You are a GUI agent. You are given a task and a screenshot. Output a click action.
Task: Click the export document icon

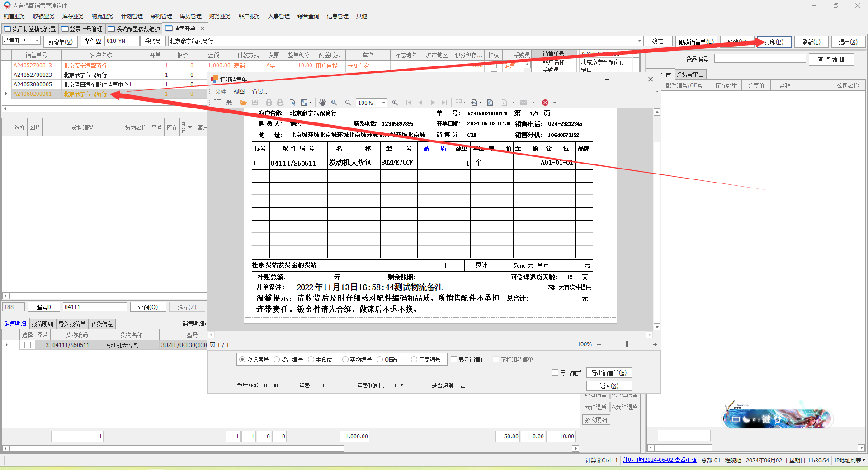(x=504, y=103)
